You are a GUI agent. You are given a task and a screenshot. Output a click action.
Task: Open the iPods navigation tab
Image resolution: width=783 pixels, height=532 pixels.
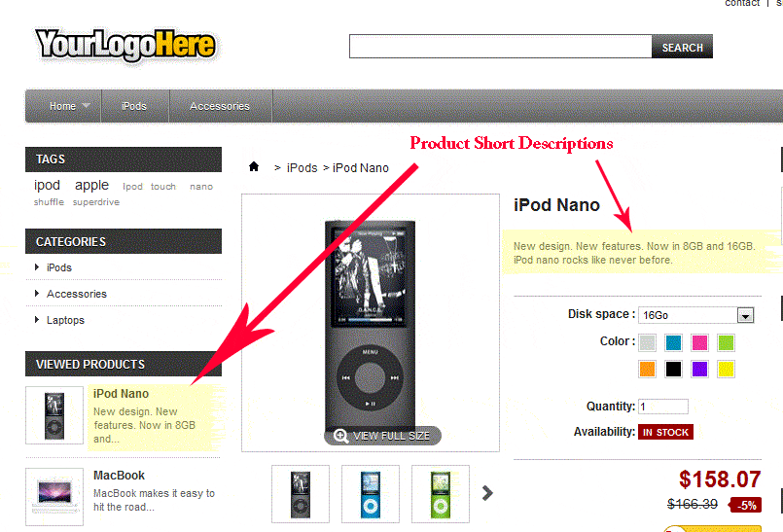pyautogui.click(x=134, y=106)
